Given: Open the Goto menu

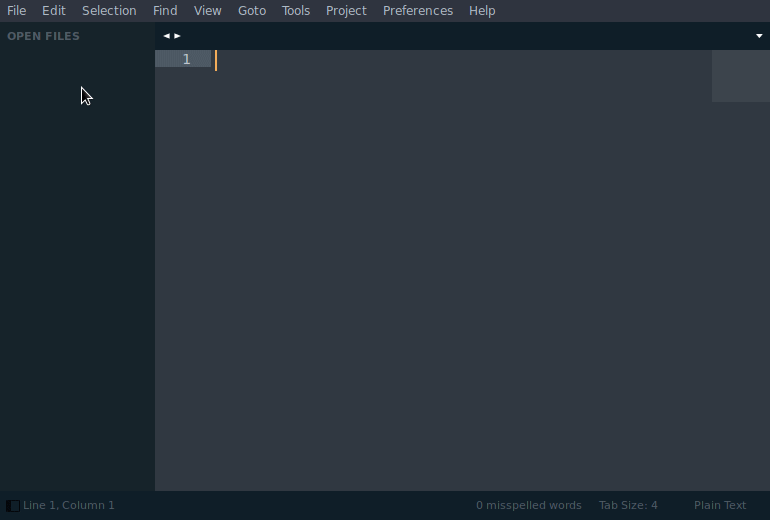Looking at the screenshot, I should tap(252, 11).
